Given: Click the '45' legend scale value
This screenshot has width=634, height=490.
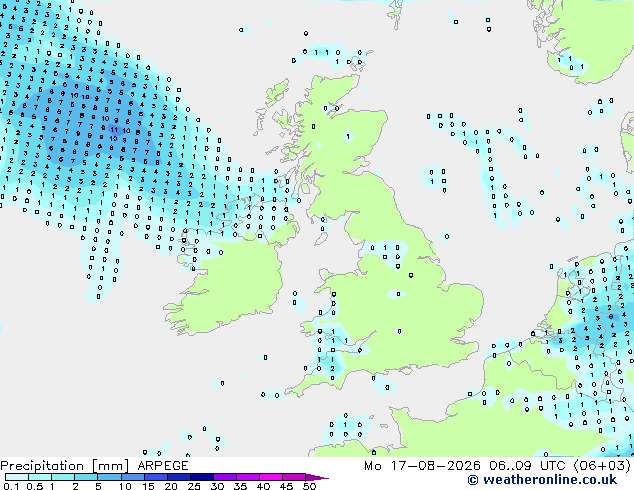Looking at the screenshot, I should [x=286, y=486].
